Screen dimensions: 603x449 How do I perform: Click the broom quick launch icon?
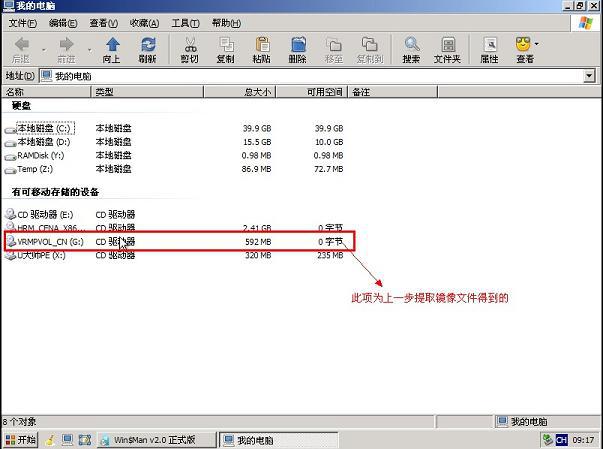pos(50,440)
